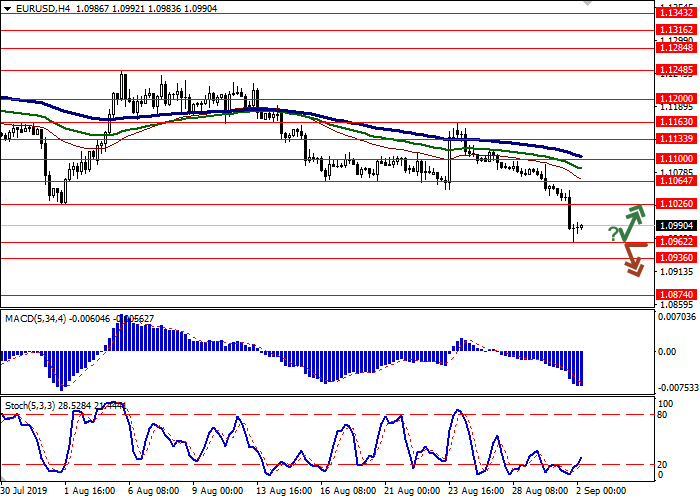Click the Stochastic scale value 20
Image resolution: width=700 pixels, height=500 pixels.
pyautogui.click(x=663, y=464)
